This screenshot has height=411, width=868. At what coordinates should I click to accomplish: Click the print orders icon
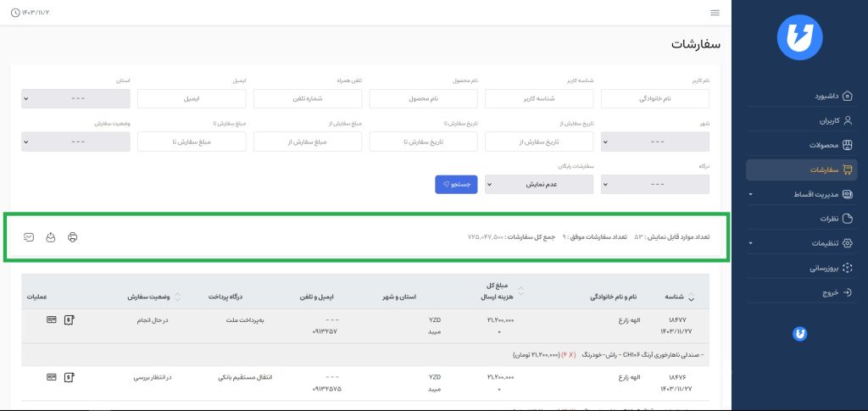(x=73, y=237)
